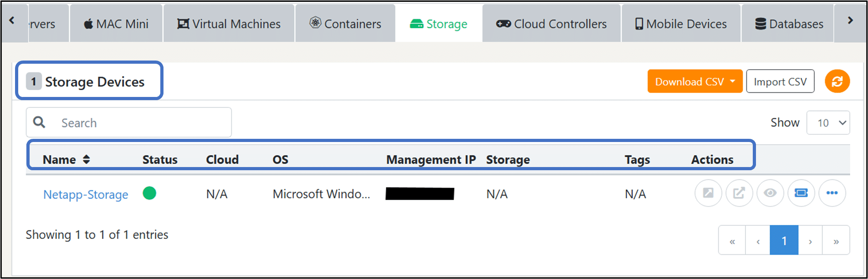This screenshot has width=868, height=279.
Task: Jump to the last page of results
Action: 836,240
